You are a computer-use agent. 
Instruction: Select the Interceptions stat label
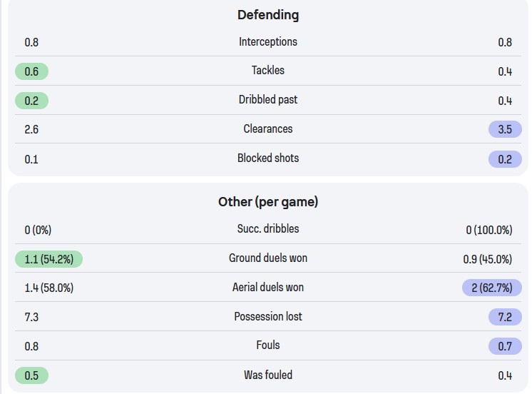(268, 41)
